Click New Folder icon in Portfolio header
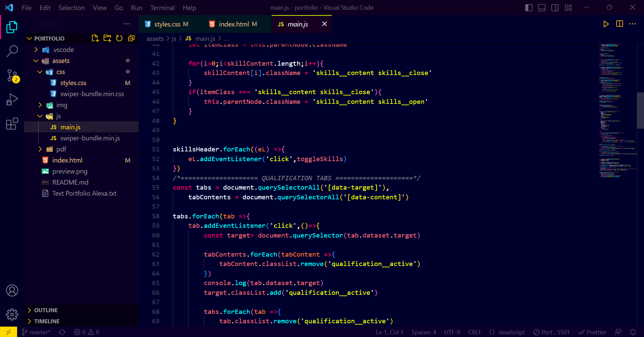The image size is (644, 337). coord(107,38)
